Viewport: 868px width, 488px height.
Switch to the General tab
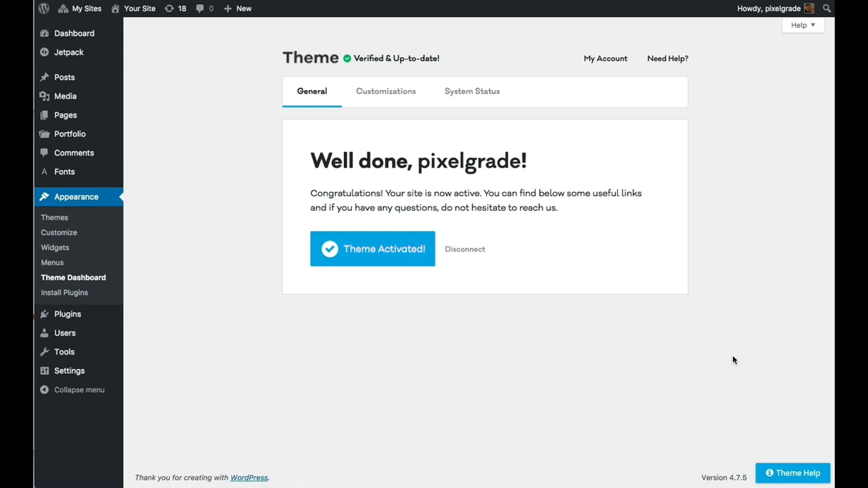[312, 91]
